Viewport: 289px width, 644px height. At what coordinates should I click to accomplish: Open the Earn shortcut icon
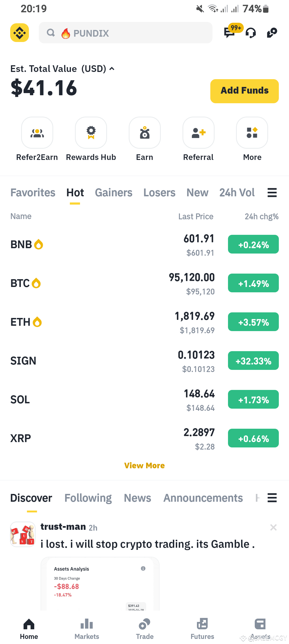pos(145,133)
